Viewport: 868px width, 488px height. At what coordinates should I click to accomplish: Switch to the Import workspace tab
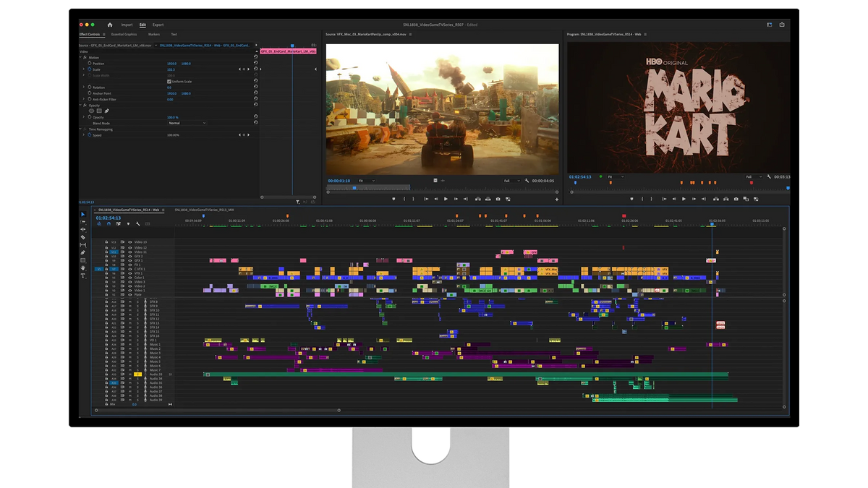tap(127, 25)
